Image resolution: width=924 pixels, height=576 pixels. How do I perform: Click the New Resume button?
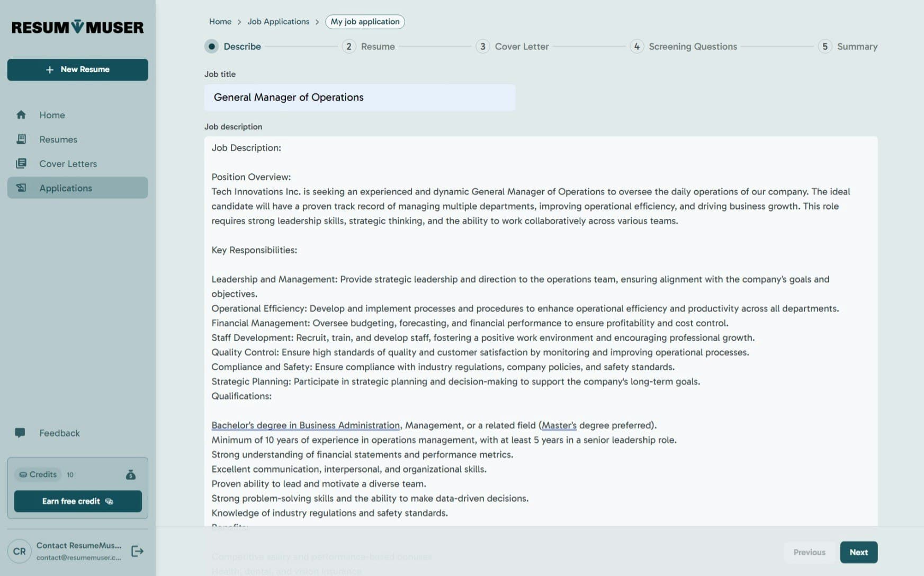coord(78,70)
